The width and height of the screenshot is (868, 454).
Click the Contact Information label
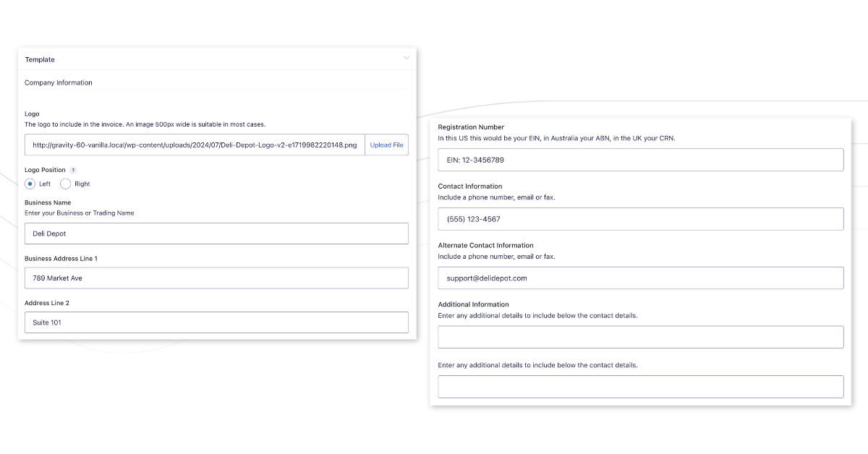click(470, 187)
